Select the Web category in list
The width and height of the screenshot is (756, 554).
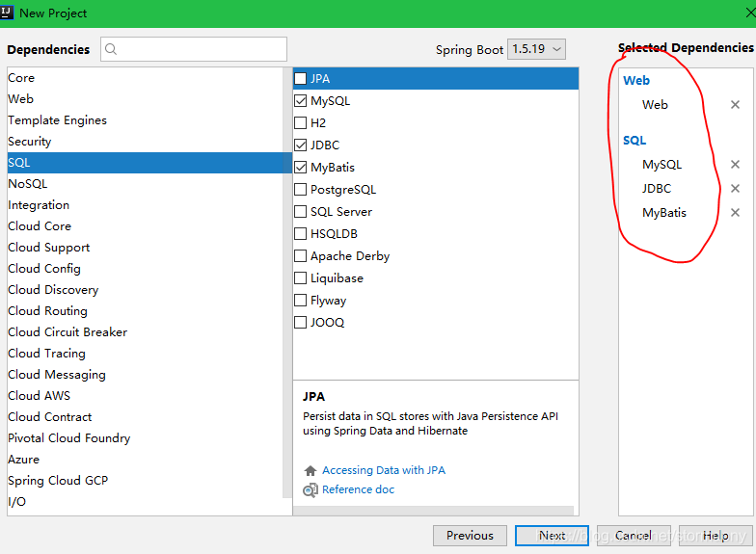(x=145, y=99)
